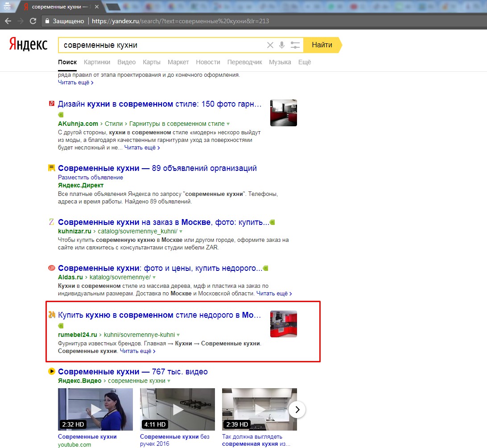Open the Маркет tab
Viewport: 487px width, 448px height.
pyautogui.click(x=178, y=62)
